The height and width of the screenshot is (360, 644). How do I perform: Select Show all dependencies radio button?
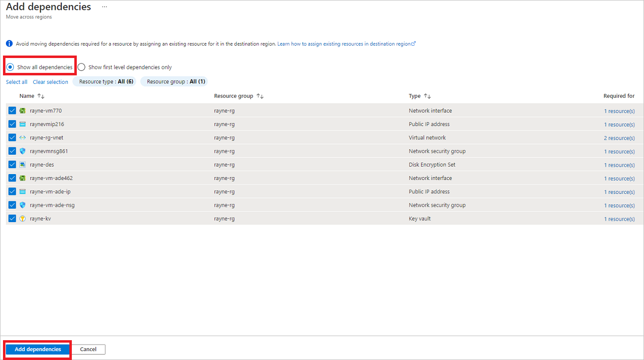10,67
